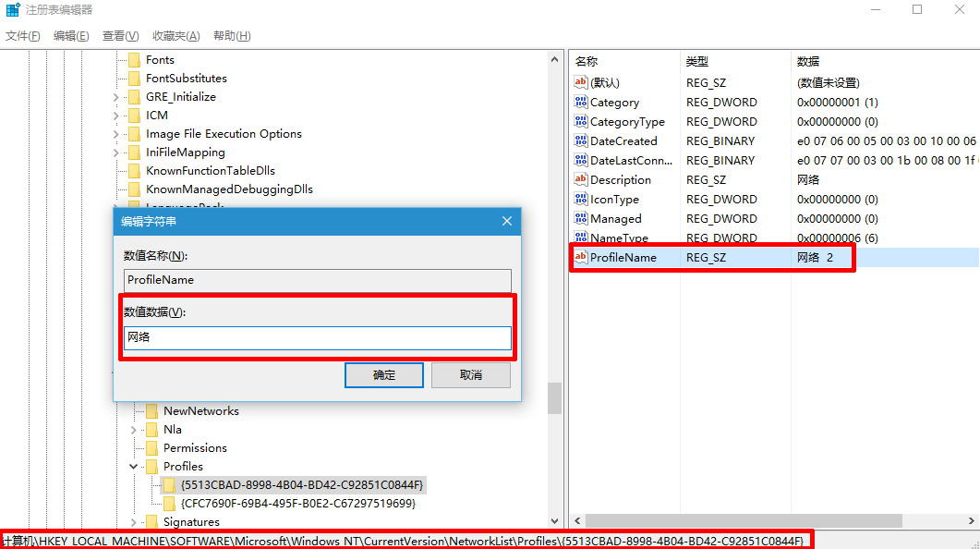980x549 pixels.
Task: Click the Permissions folder icon
Action: [150, 447]
